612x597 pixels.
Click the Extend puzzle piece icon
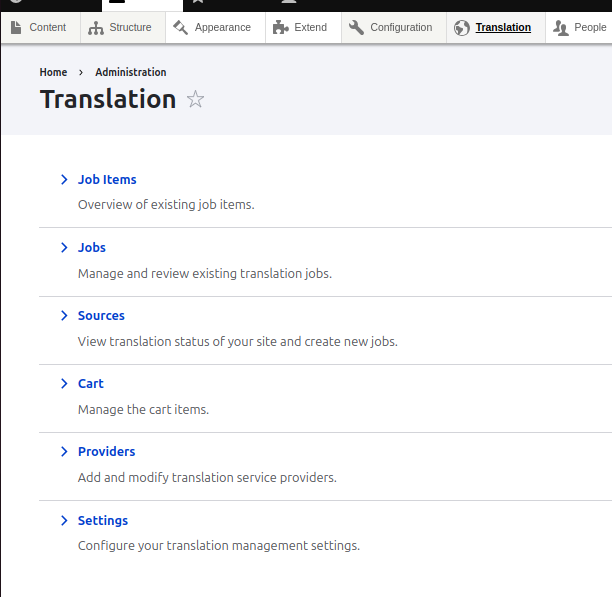(280, 27)
